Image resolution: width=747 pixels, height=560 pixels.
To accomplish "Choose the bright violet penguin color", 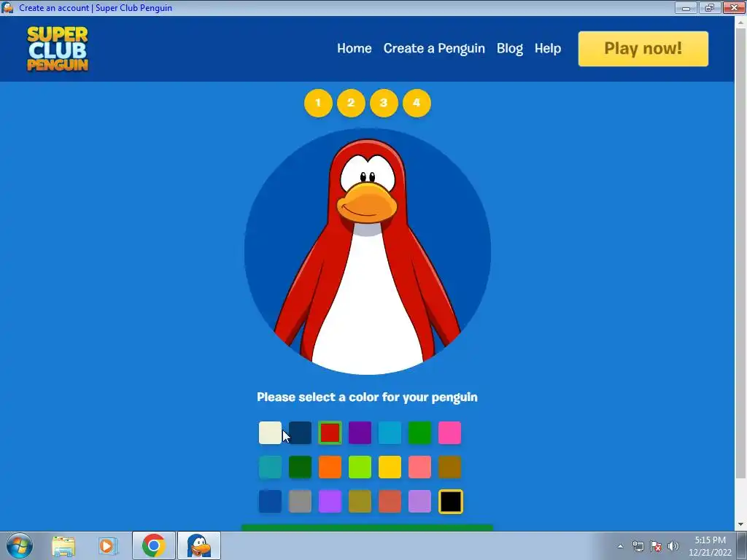I will [330, 502].
